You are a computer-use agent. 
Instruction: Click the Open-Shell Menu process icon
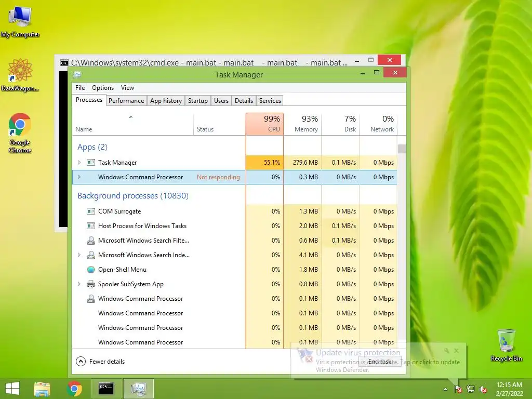pos(90,270)
